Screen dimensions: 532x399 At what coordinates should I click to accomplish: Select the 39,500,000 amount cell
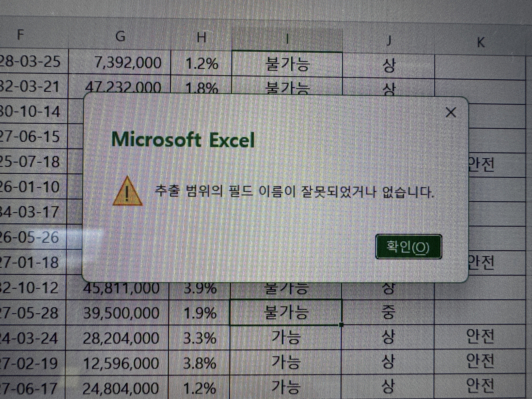click(x=120, y=313)
